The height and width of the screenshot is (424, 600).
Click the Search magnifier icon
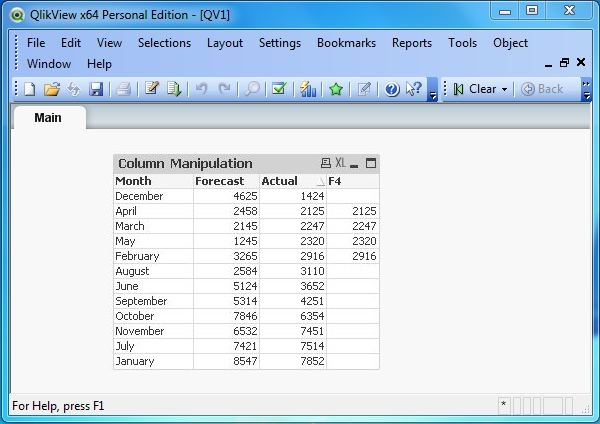pyautogui.click(x=252, y=89)
